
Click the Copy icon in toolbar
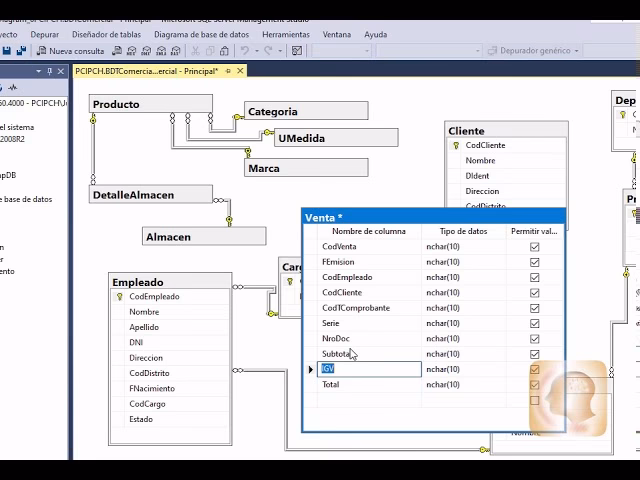(210, 51)
